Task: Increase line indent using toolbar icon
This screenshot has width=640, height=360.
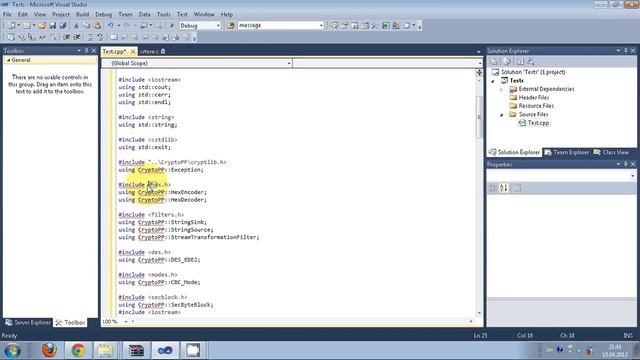Action: tap(77, 37)
